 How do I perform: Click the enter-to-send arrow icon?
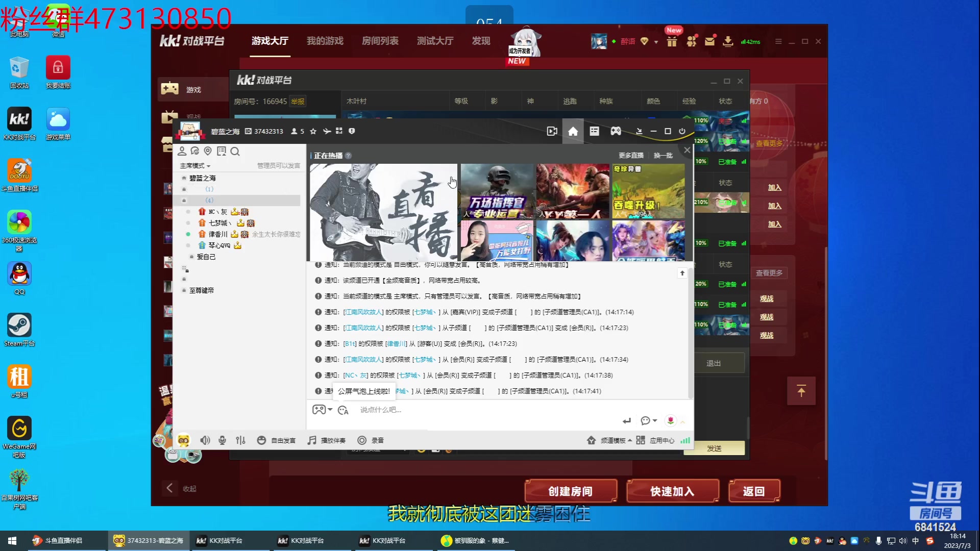pyautogui.click(x=627, y=421)
